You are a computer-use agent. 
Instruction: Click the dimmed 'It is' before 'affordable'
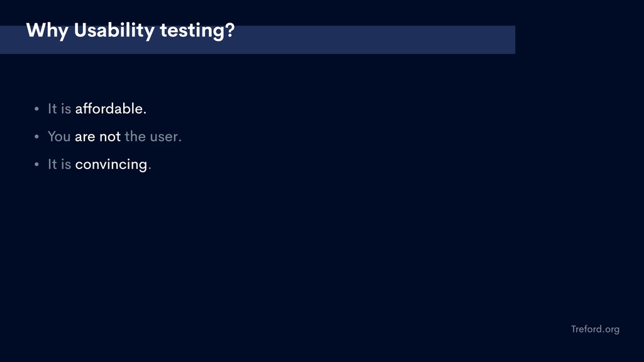[x=60, y=109]
